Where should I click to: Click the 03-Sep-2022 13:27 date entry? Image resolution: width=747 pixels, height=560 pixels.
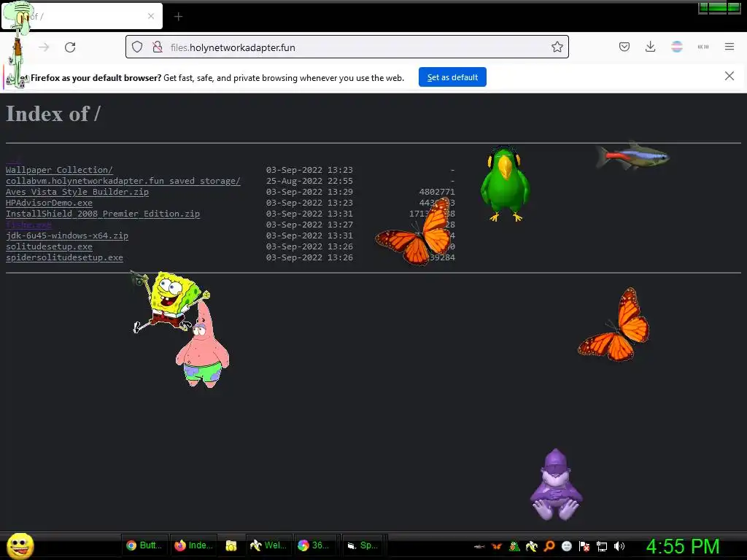point(309,225)
